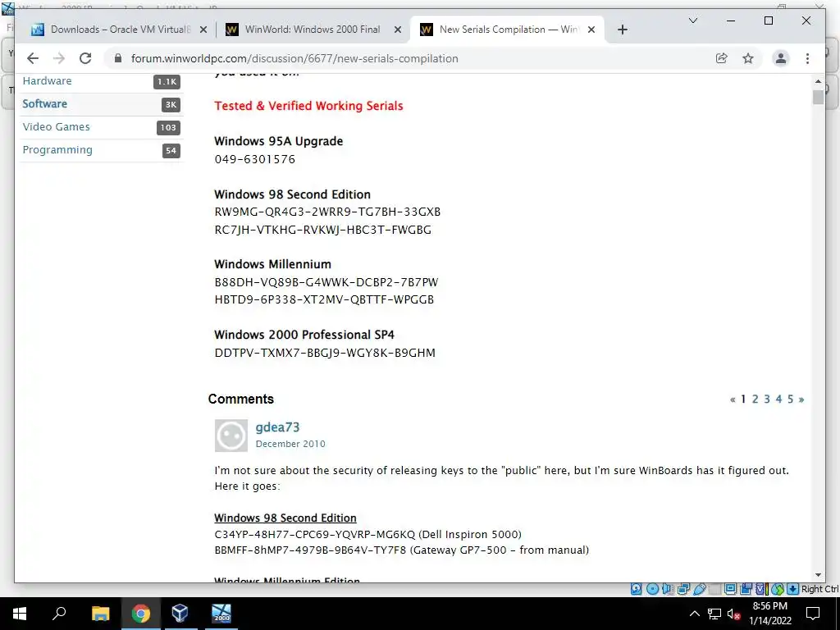
Task: Show hidden system tray icons
Action: point(694,614)
